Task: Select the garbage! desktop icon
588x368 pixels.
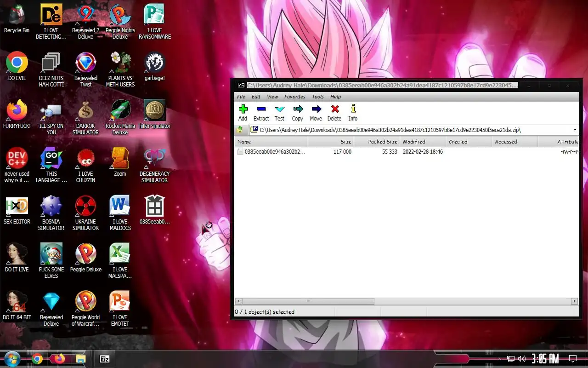Action: 154,67
